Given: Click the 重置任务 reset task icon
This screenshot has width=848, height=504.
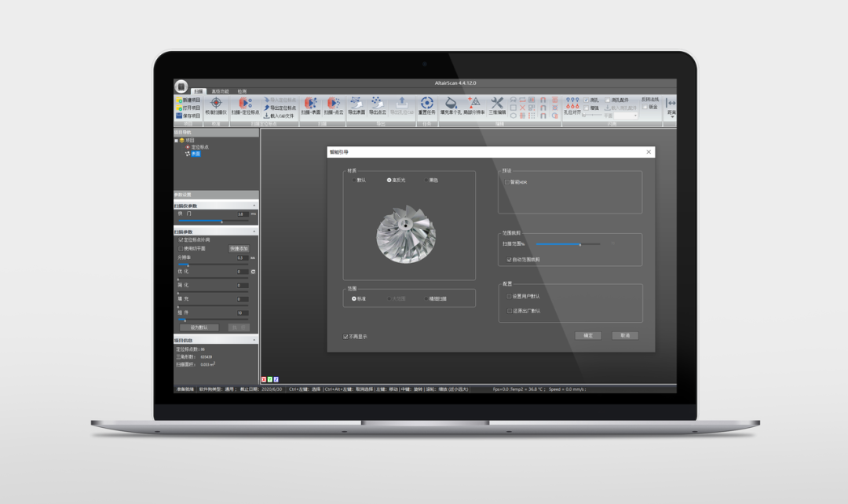Looking at the screenshot, I should [x=426, y=104].
